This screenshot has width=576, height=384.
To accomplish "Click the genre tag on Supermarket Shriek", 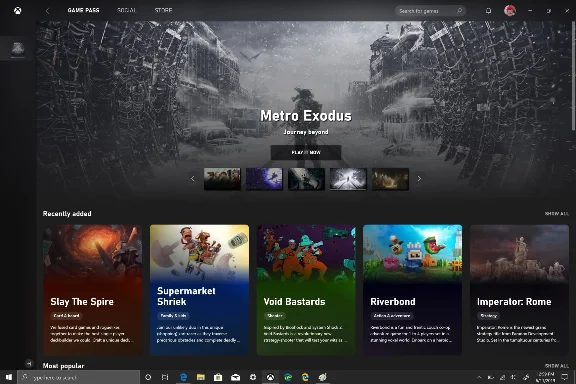I will pos(173,316).
